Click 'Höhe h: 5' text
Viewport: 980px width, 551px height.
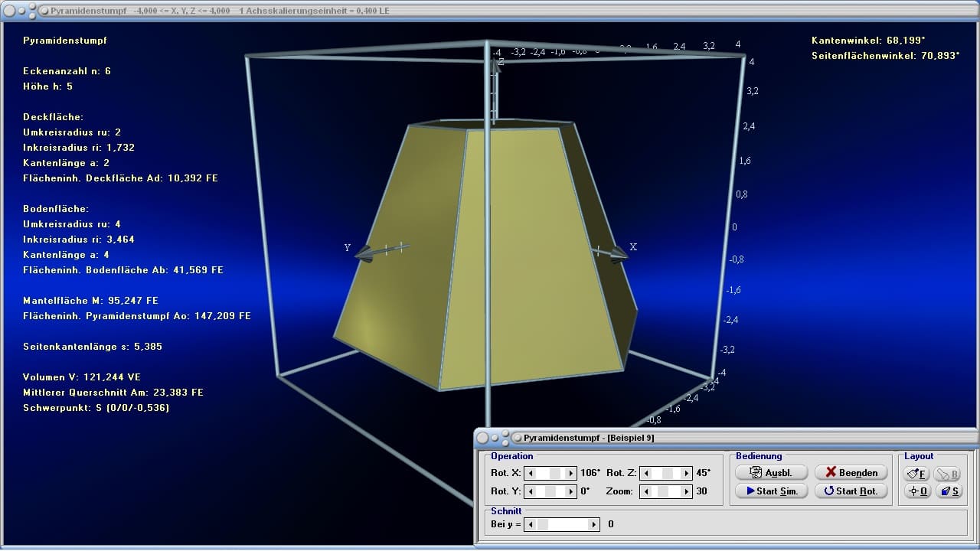coord(48,86)
